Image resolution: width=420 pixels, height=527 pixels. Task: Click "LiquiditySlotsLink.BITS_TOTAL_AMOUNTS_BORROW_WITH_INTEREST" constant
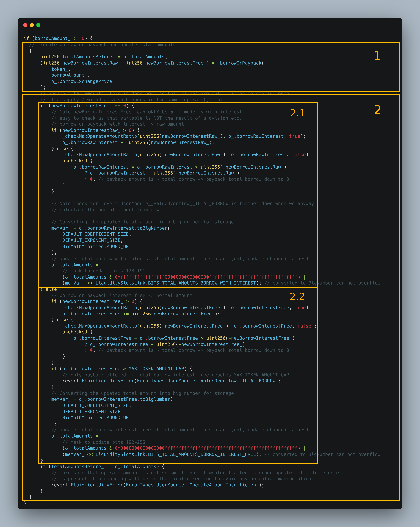click(x=176, y=283)
